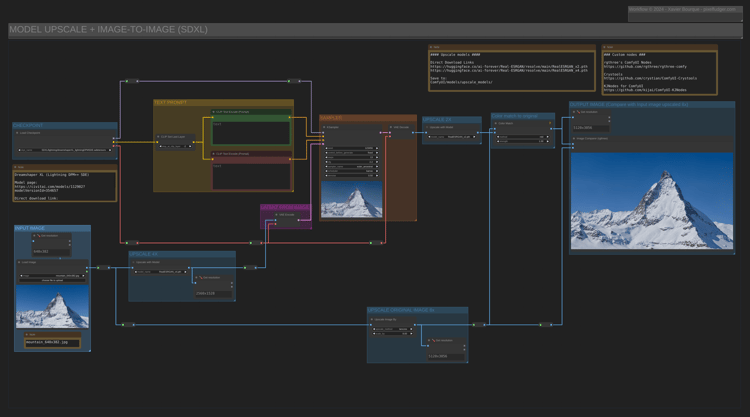Click the KSampler preview mountain thumbnail
Viewport: 750px width, 417px height.
click(x=352, y=199)
